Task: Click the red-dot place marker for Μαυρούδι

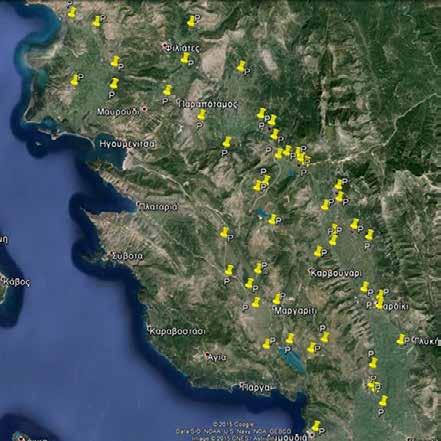Action: (x=144, y=109)
